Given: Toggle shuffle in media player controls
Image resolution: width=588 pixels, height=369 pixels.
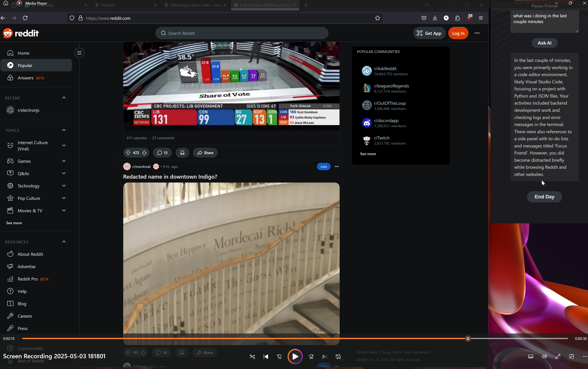Looking at the screenshot, I should click(x=252, y=357).
